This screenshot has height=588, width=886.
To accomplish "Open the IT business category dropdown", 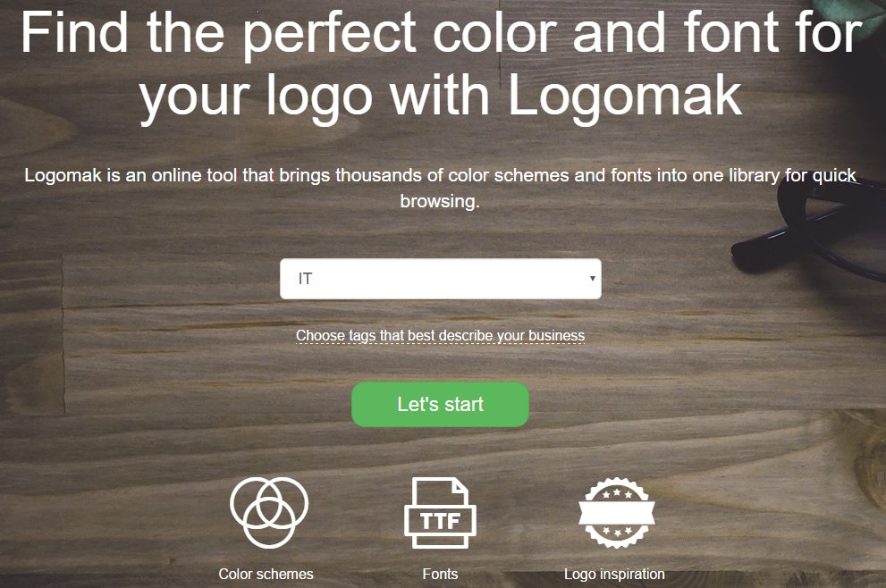I will 441,279.
